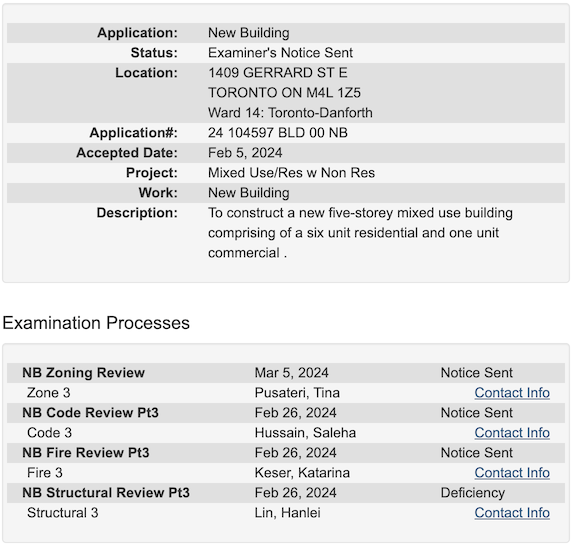Click the Examination Processes section heading
The width and height of the screenshot is (572, 547).
coord(96,323)
